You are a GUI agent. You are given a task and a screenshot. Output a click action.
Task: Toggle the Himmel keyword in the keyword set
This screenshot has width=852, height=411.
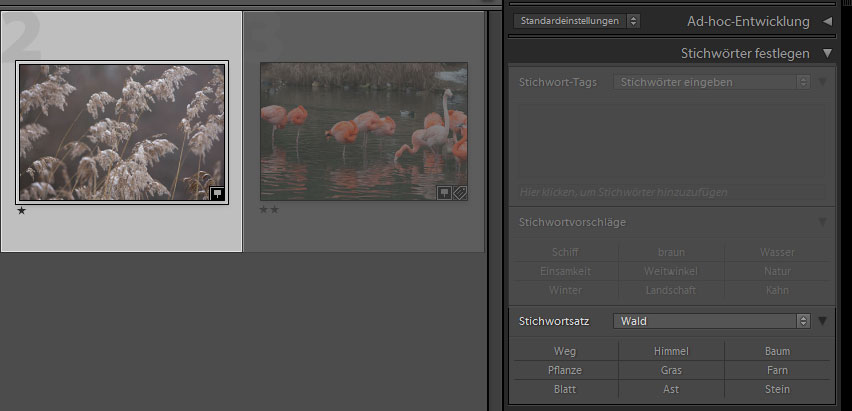click(671, 351)
